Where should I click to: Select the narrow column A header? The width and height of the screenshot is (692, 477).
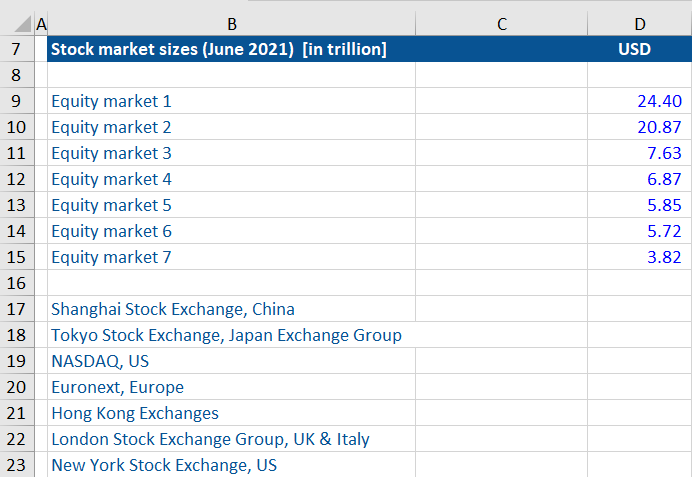41,24
